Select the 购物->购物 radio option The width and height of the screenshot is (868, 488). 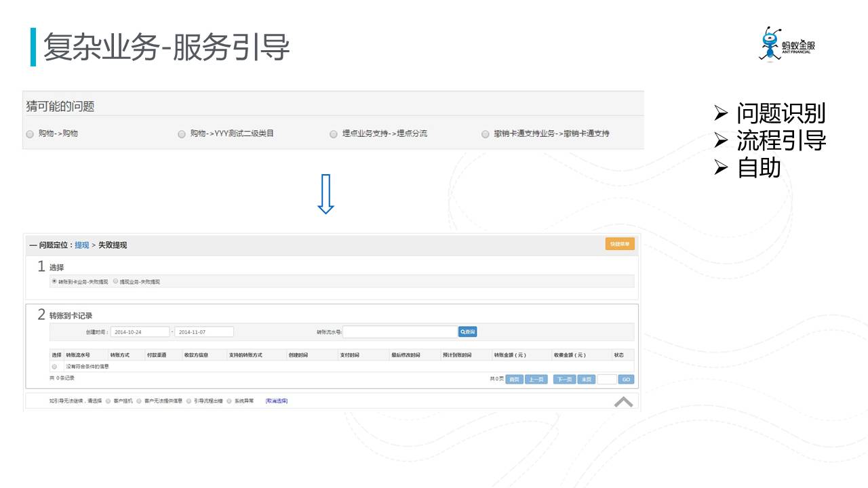30,134
